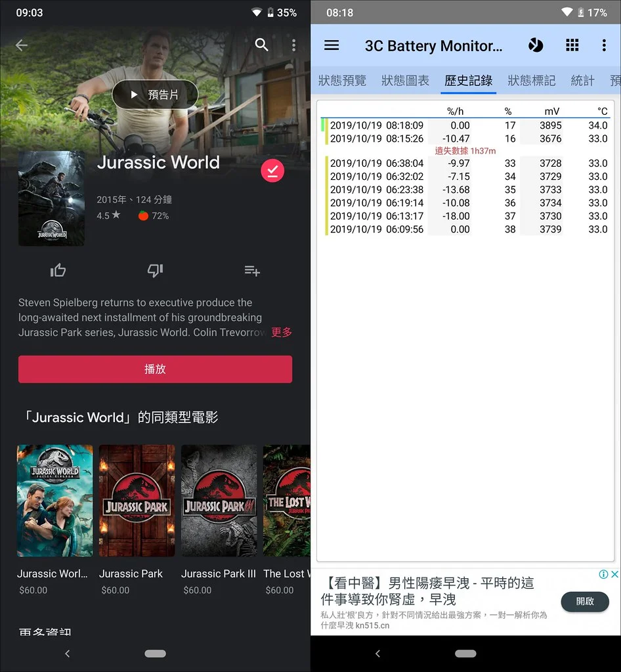621x672 pixels.
Task: Select the 2019/10/19 08:18:09 history row
Action: 465,125
